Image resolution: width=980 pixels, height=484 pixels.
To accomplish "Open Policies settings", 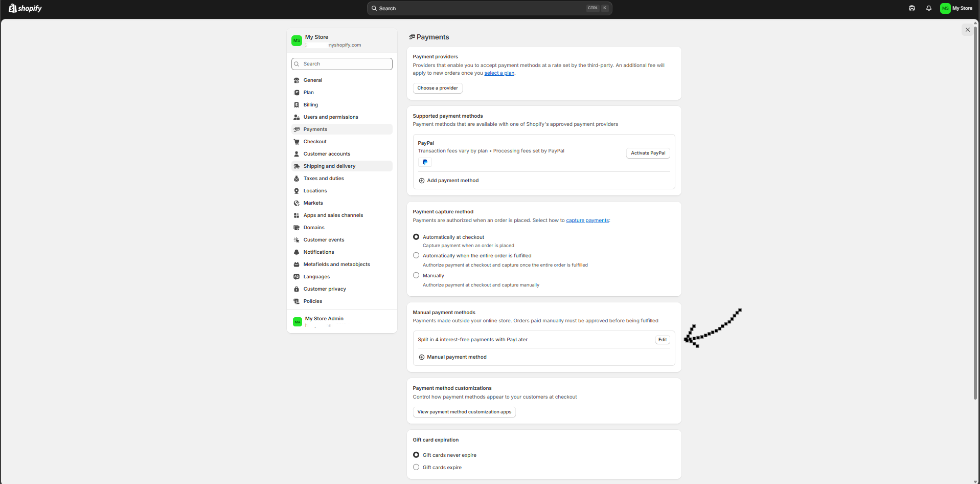I will [x=341, y=301].
